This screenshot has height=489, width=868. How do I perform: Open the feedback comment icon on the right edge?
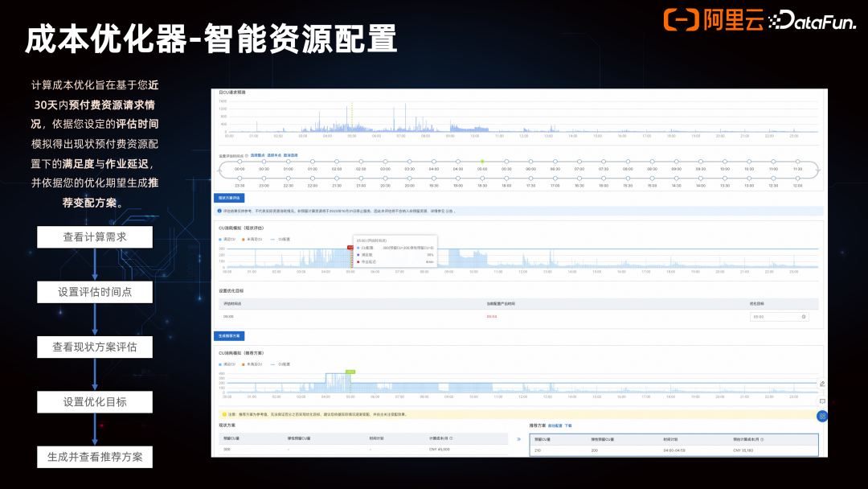pos(824,400)
